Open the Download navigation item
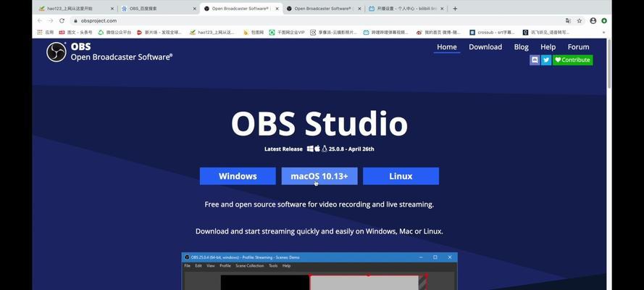The height and width of the screenshot is (290, 644). (485, 47)
